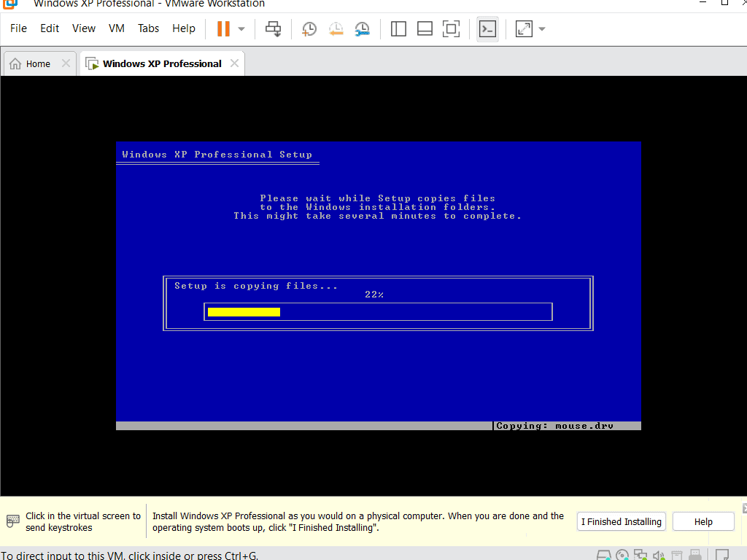Screen dimensions: 747x560
Task: Open the Tabs menu
Action: click(148, 28)
